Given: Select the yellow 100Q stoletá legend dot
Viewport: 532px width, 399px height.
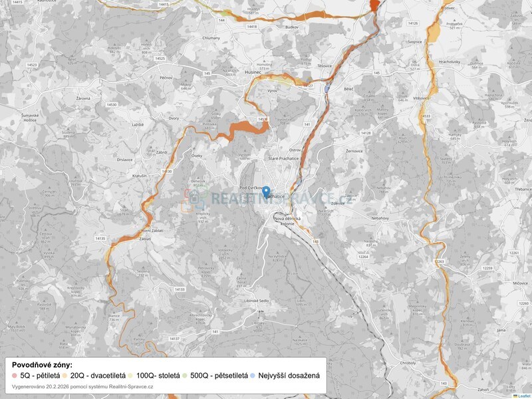Looking at the screenshot, I should tap(131, 376).
